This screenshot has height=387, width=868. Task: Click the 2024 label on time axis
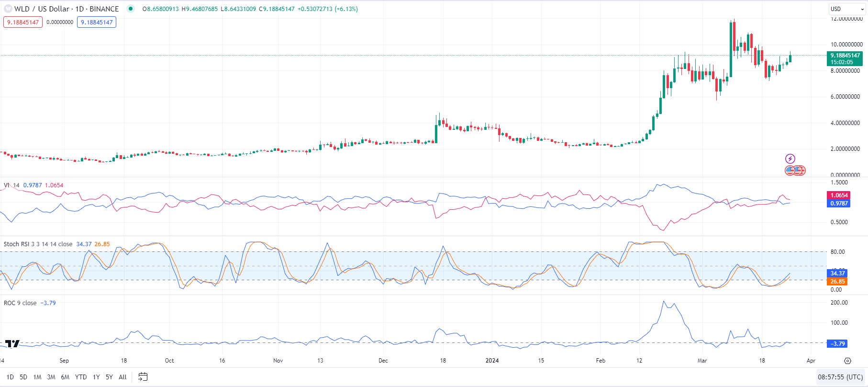(x=492, y=361)
